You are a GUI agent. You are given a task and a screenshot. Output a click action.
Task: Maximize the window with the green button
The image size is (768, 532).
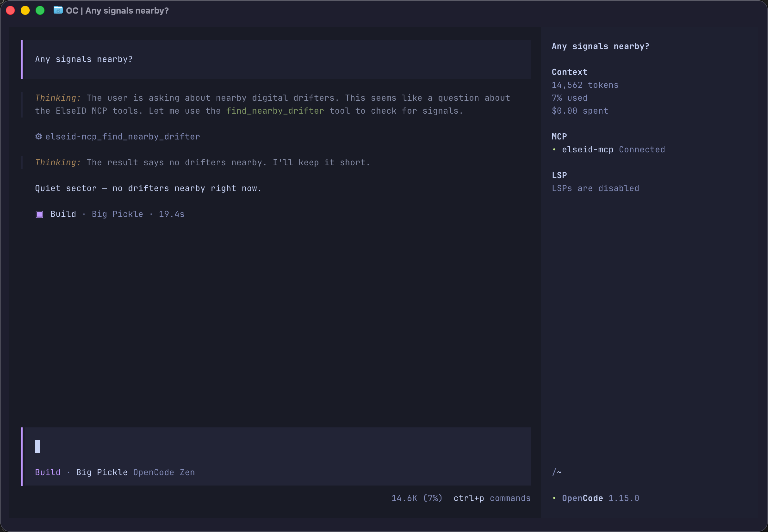click(40, 10)
